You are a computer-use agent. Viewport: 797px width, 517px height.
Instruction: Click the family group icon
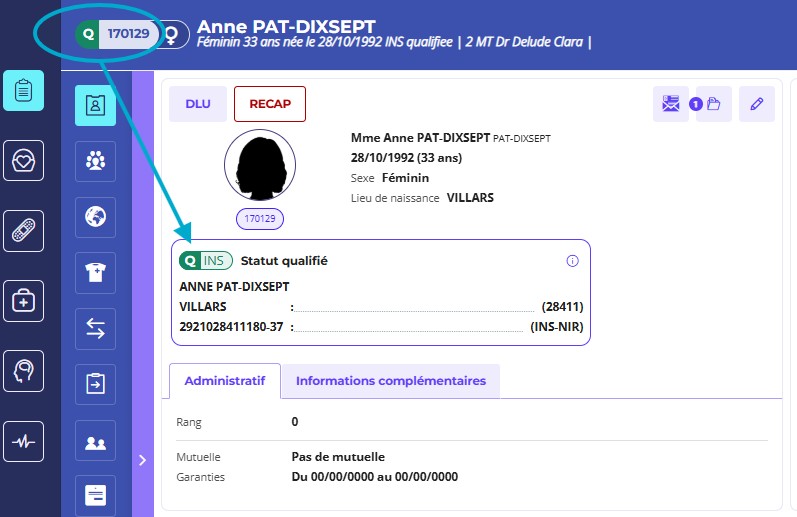pyautogui.click(x=96, y=160)
